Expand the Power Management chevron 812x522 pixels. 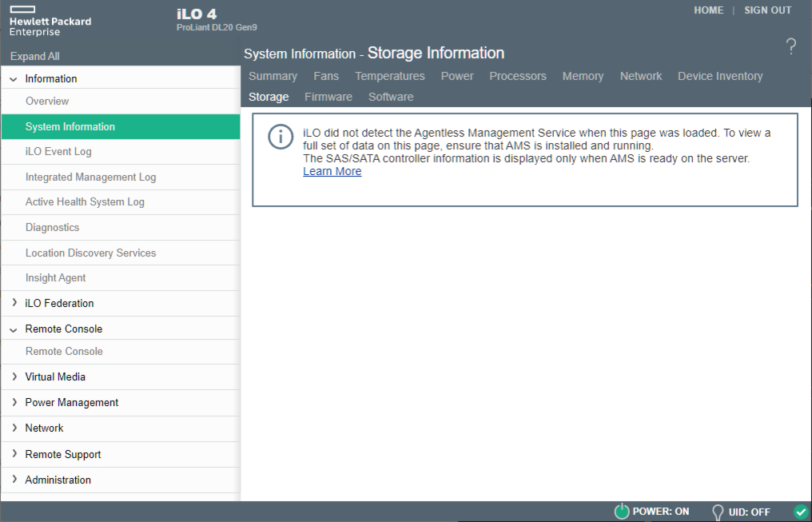(14, 402)
